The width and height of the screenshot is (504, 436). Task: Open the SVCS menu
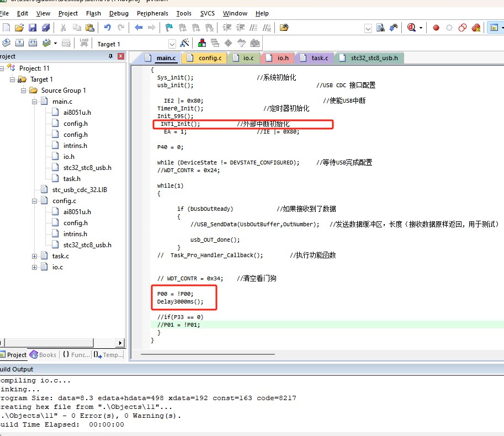pyautogui.click(x=208, y=13)
